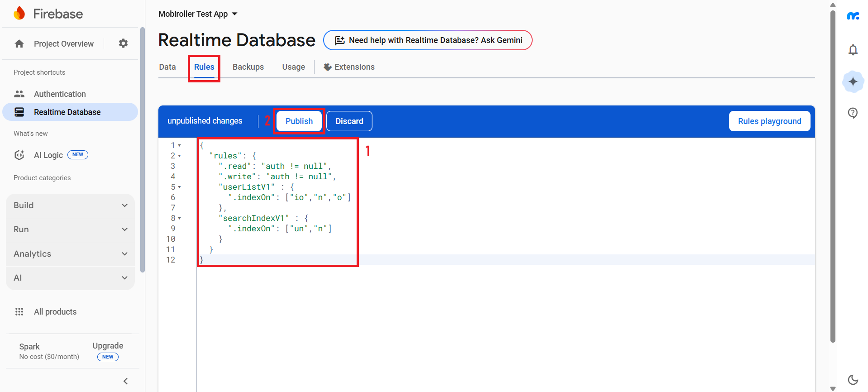Fold the userListV1 block at line 5
This screenshot has width=868, height=392.
(180, 187)
